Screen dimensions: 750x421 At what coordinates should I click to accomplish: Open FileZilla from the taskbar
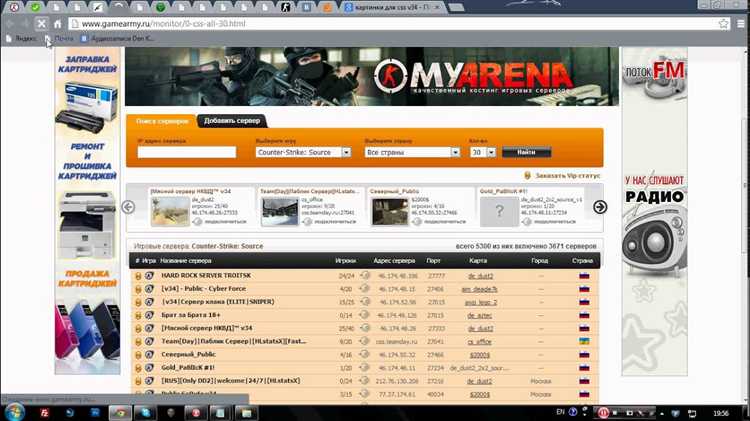tap(44, 412)
